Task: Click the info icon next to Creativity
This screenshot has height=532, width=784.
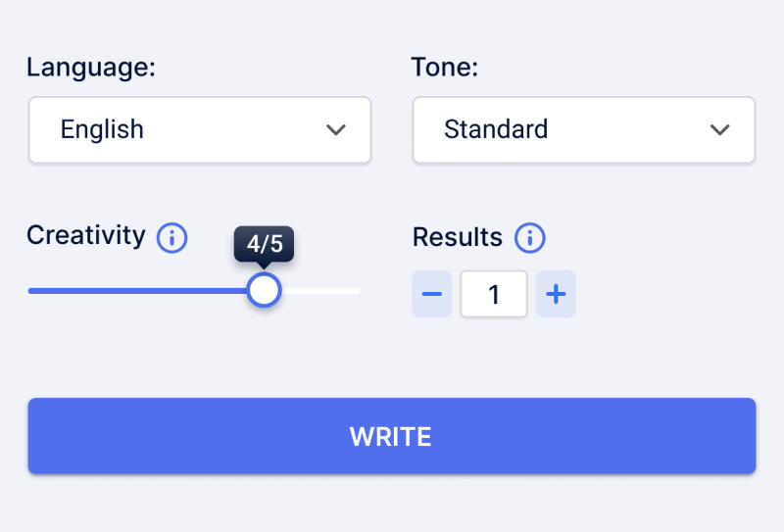Action: coord(172,238)
